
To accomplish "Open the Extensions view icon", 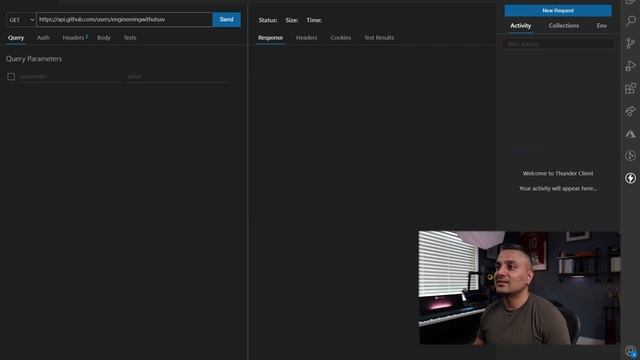I will click(631, 88).
